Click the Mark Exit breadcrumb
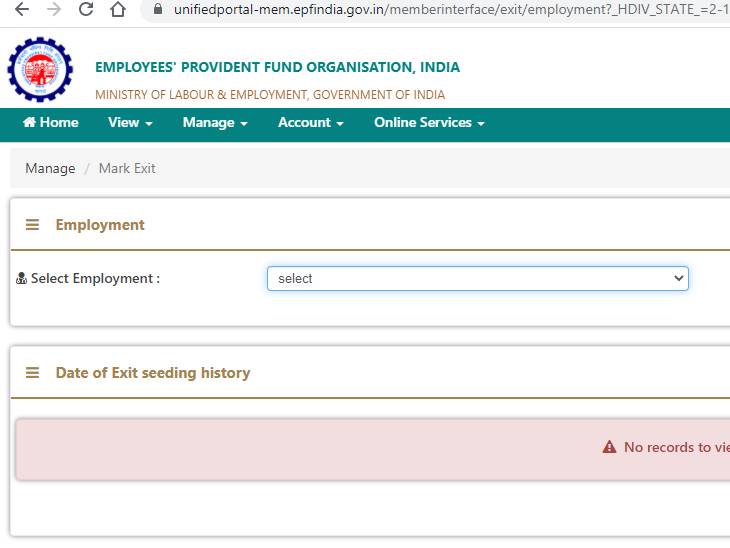Screen dimensions: 730x548 coord(127,168)
